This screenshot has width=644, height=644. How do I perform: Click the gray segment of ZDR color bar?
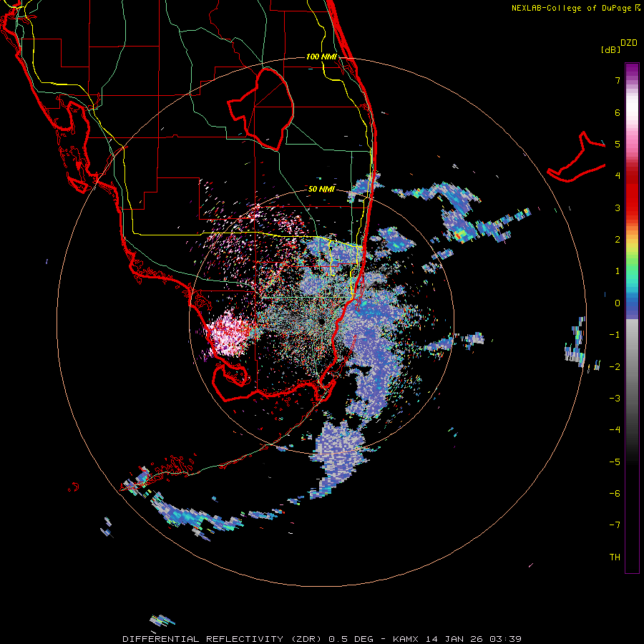click(632, 370)
